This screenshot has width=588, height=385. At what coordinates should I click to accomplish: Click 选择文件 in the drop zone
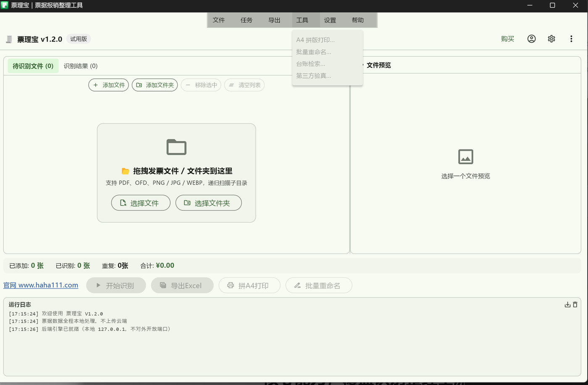point(141,203)
